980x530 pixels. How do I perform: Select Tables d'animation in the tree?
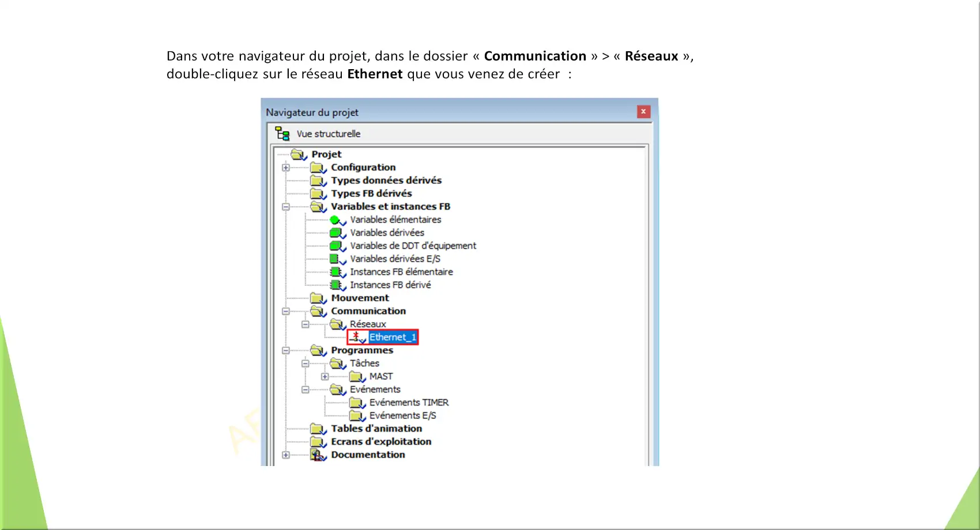[x=376, y=429]
